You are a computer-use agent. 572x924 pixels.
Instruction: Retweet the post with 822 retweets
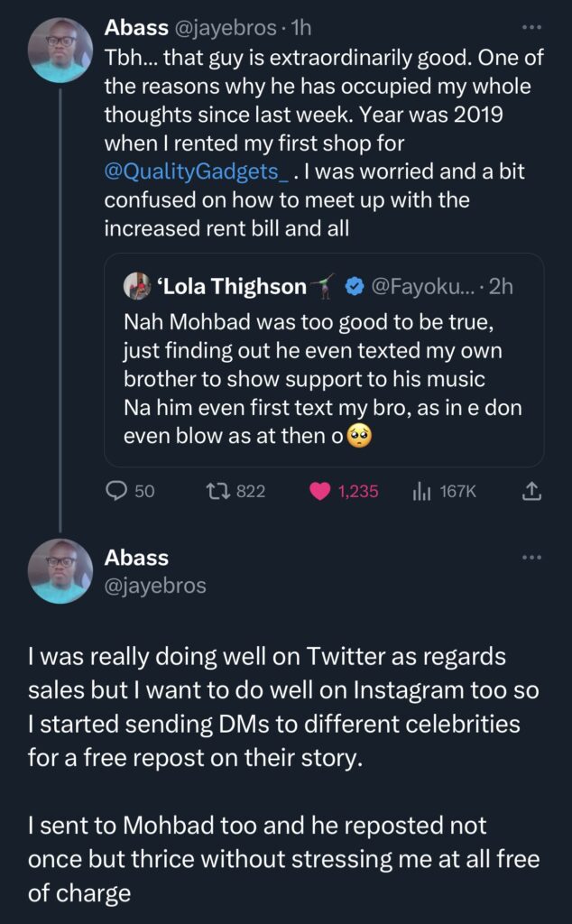pyautogui.click(x=217, y=491)
